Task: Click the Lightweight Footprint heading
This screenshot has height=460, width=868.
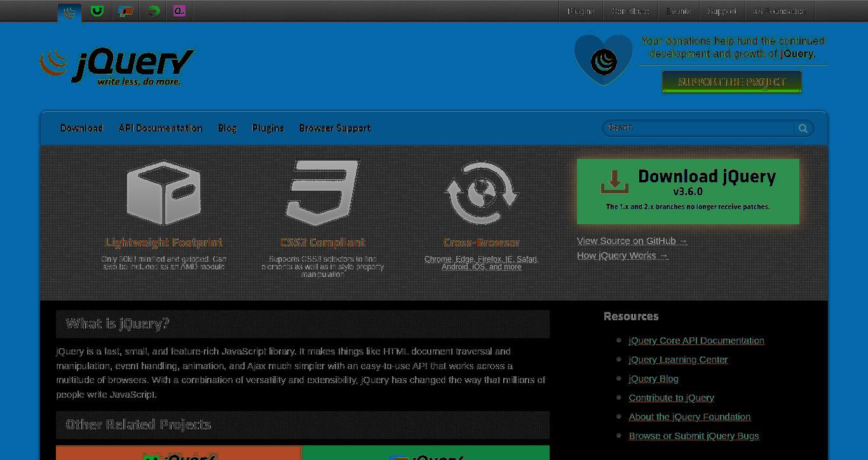Action: (164, 243)
